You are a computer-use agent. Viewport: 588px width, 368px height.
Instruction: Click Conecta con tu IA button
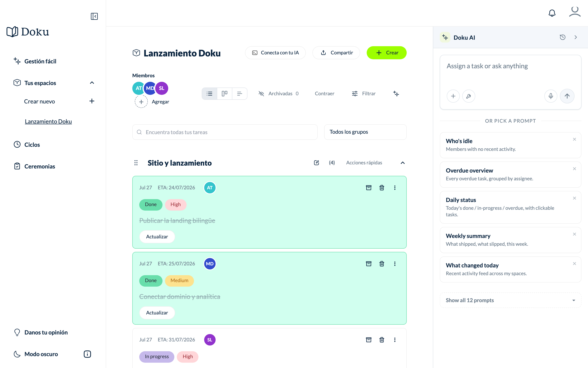coord(275,53)
